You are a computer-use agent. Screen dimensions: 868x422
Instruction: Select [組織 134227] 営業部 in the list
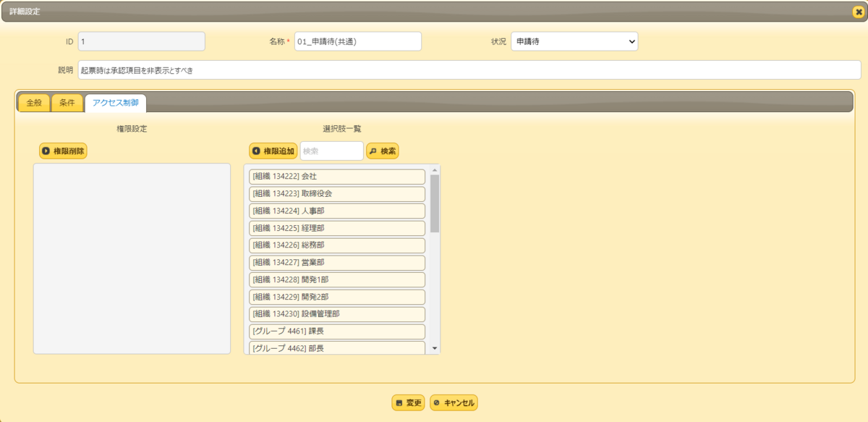pos(337,263)
